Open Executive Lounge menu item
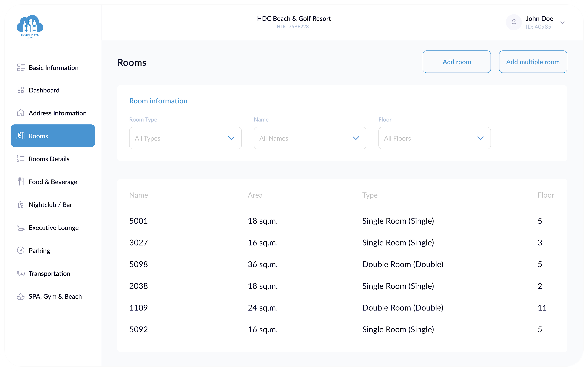The height and width of the screenshot is (371, 588). click(x=54, y=228)
